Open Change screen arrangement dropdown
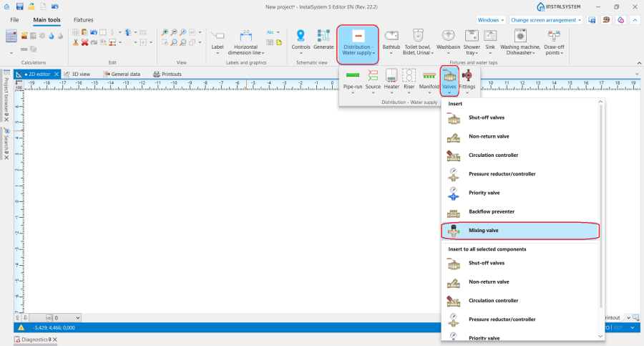The height and width of the screenshot is (346, 644). click(546, 20)
